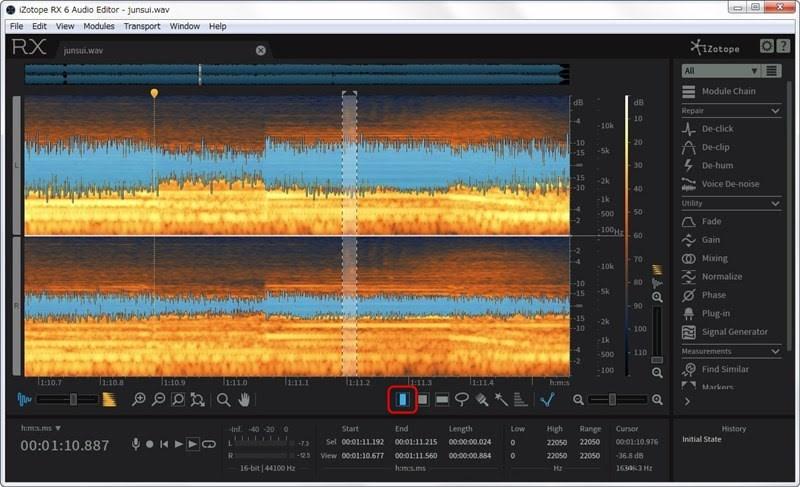Rewind to the start
800x487 pixels.
coord(164,444)
